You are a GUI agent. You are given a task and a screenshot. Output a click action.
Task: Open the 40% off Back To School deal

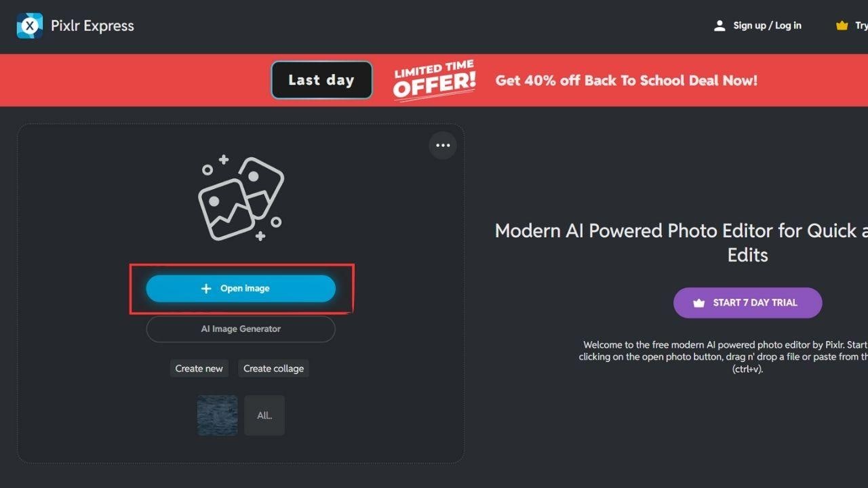click(x=626, y=80)
